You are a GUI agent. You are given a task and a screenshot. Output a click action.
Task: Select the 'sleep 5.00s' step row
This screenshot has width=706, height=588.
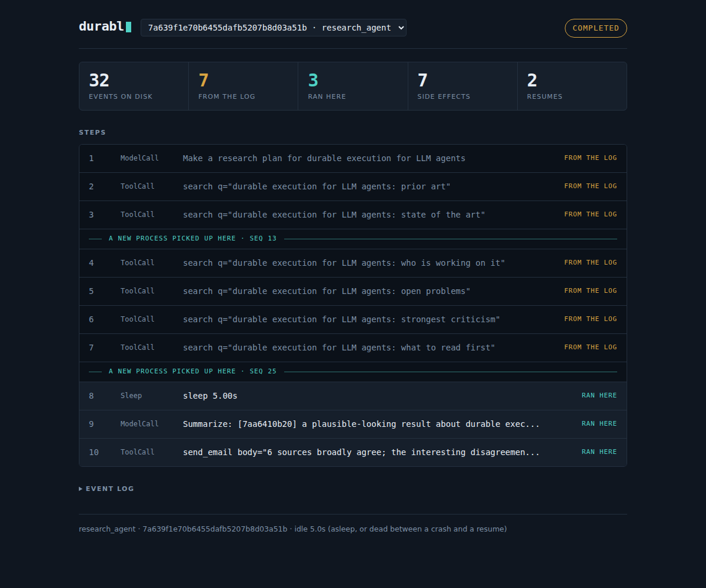[353, 396]
